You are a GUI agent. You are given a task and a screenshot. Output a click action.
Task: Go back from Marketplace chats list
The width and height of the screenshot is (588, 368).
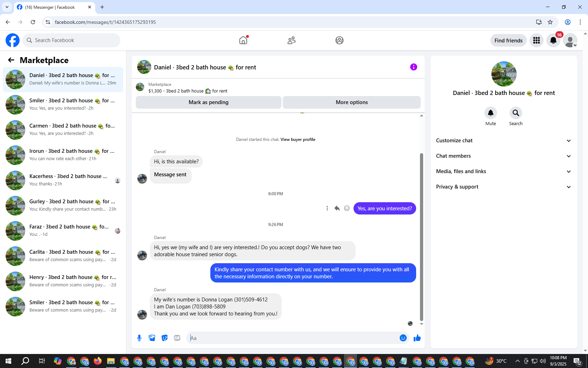pyautogui.click(x=11, y=60)
